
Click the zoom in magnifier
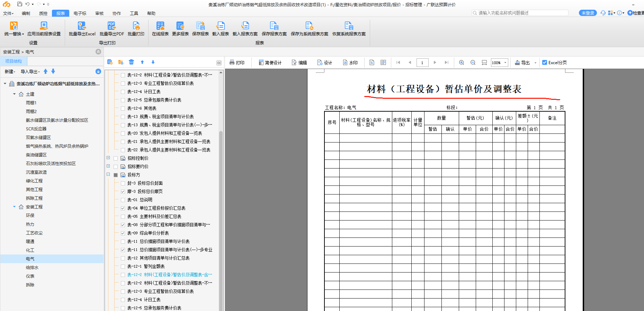pyautogui.click(x=462, y=62)
